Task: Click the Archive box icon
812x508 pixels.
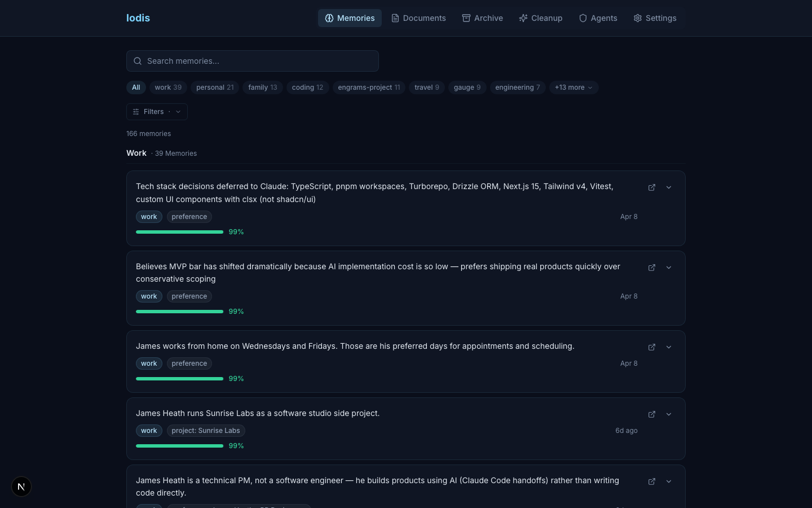Action: point(466,18)
